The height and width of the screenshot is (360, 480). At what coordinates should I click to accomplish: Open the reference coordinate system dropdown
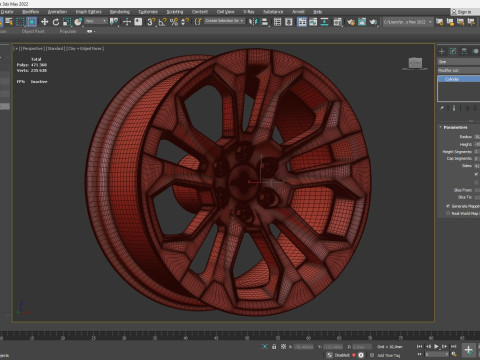(96, 21)
